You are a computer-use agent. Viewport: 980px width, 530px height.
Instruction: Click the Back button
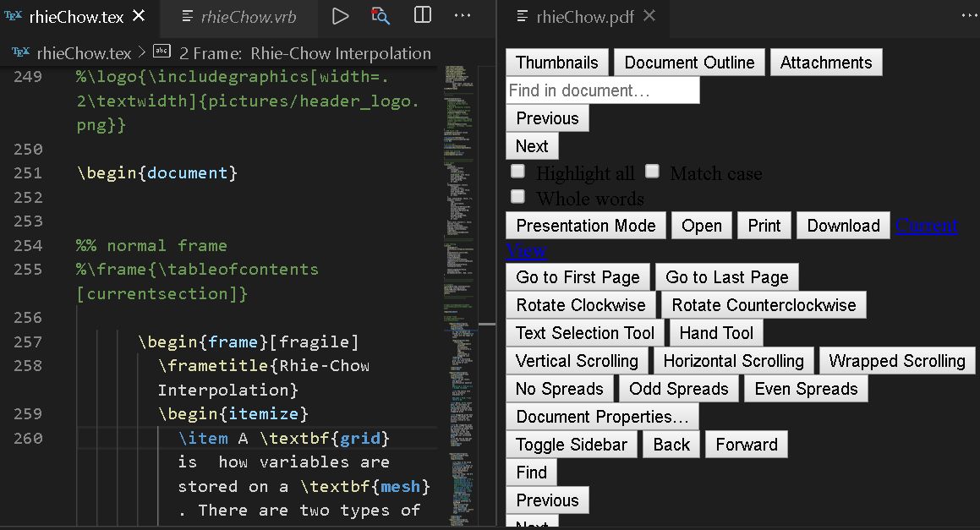pyautogui.click(x=671, y=445)
